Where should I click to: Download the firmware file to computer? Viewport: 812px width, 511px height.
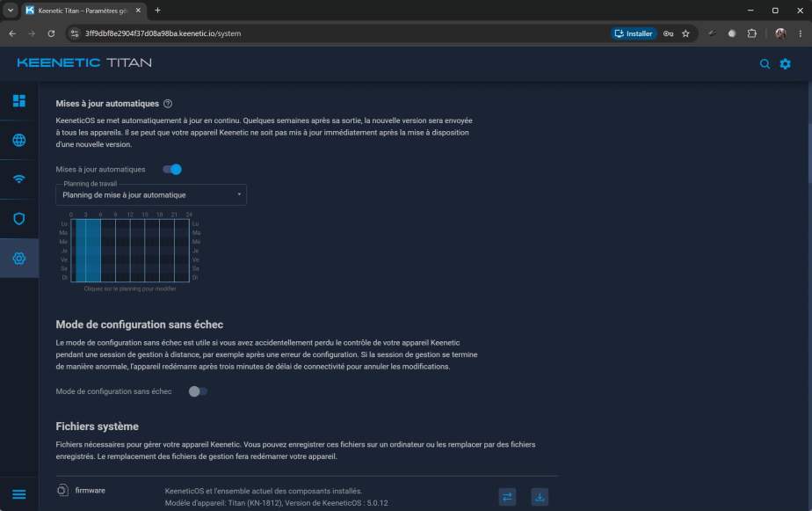540,497
